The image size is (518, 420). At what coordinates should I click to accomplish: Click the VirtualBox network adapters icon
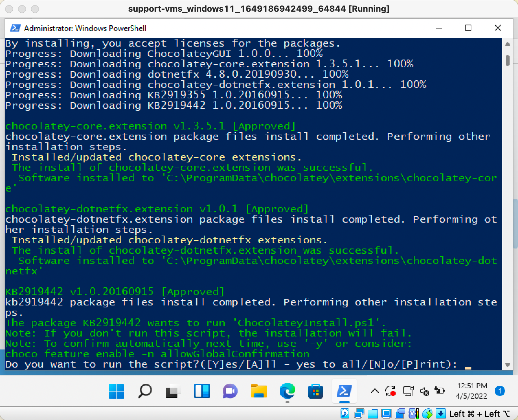pos(359,414)
